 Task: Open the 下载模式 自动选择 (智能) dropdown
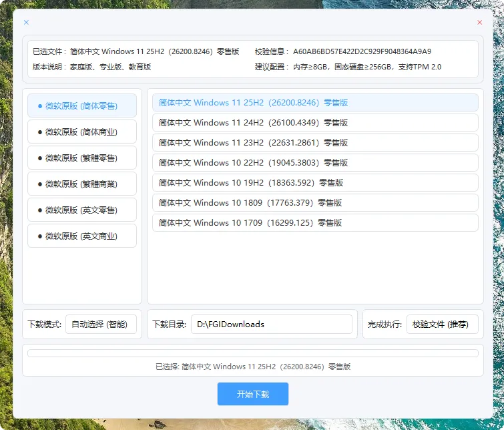pyautogui.click(x=101, y=325)
